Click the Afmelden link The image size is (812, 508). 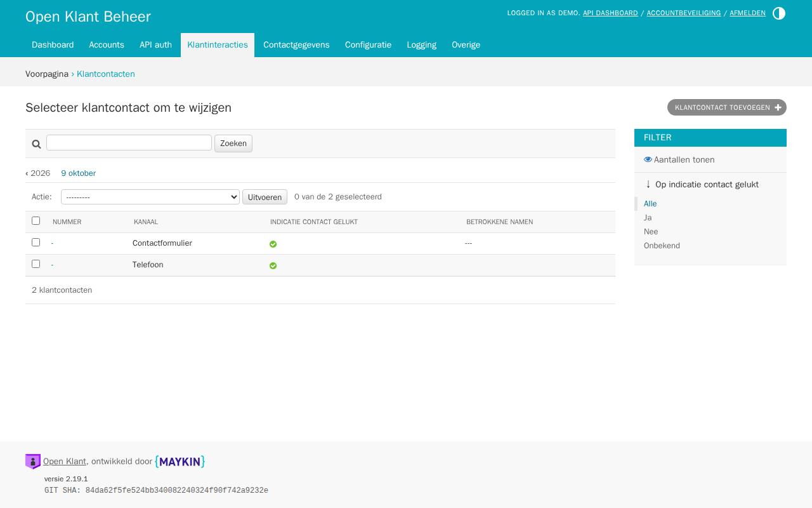pos(747,13)
